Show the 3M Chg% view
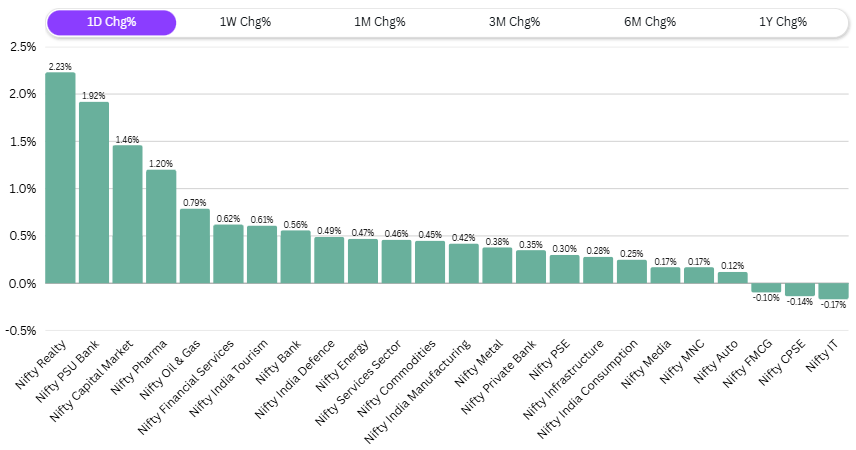The height and width of the screenshot is (450, 856). tap(514, 22)
